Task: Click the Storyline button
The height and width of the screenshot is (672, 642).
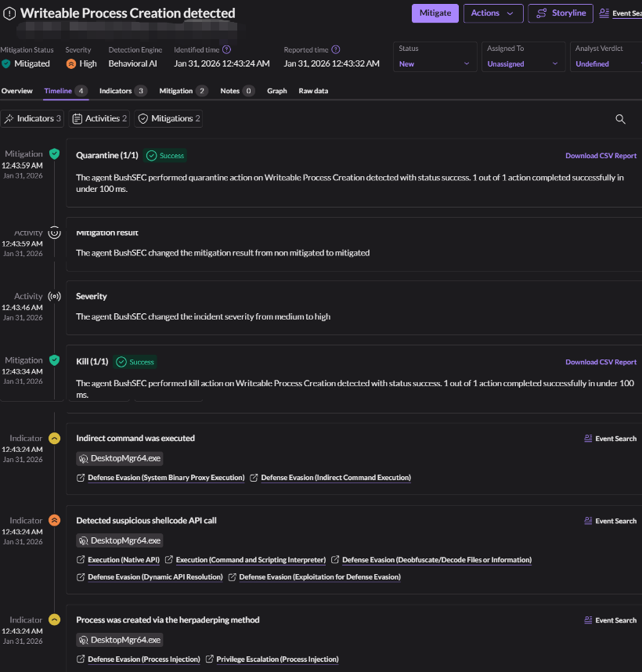Action: click(x=561, y=13)
